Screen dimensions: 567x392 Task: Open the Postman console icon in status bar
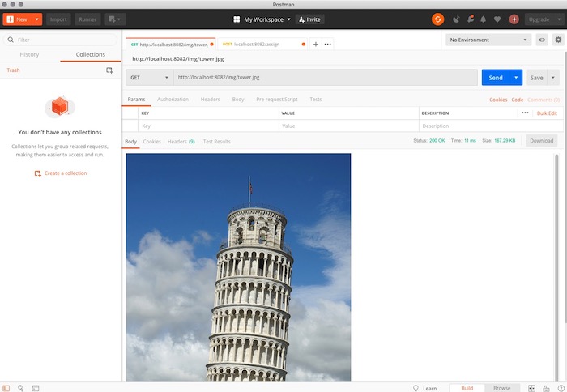click(36, 388)
